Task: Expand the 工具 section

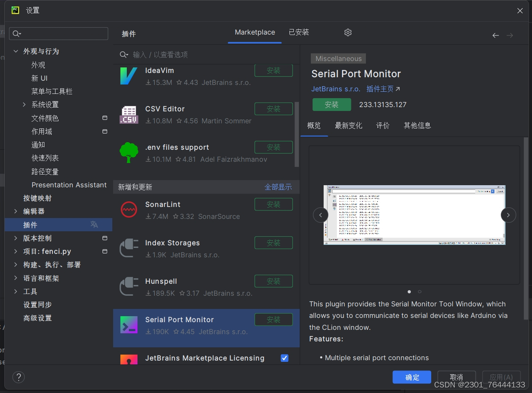Action: [16, 291]
